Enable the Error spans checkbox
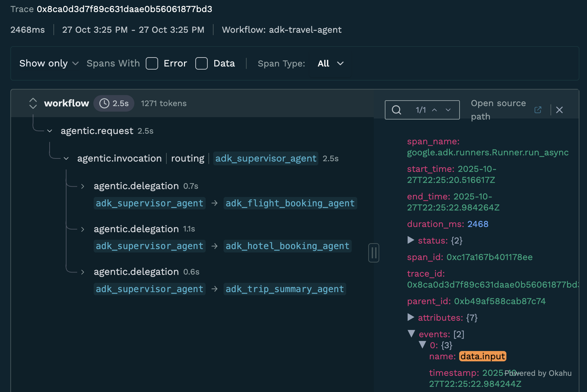587x392 pixels. 152,63
